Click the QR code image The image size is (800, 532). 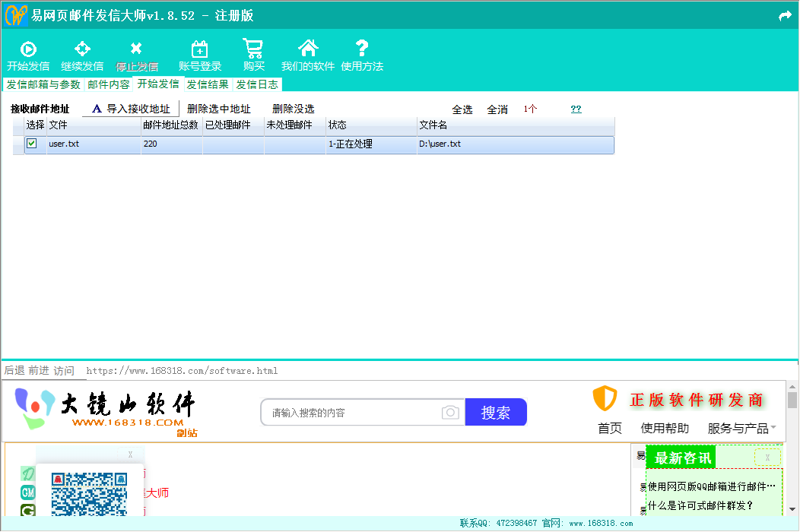point(89,494)
